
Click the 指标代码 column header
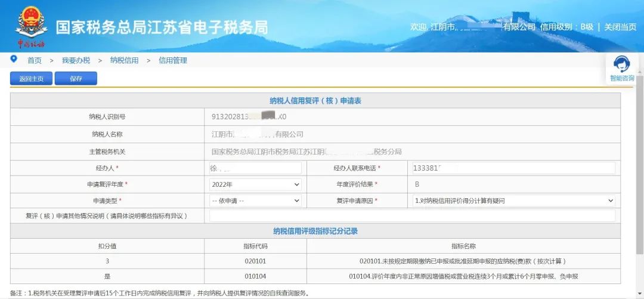[x=255, y=246]
